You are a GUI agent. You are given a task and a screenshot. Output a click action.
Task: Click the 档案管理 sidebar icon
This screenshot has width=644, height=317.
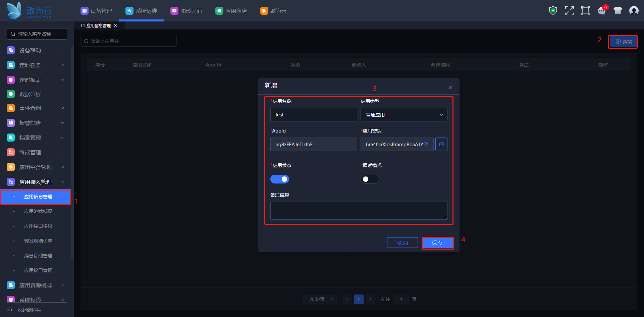[x=11, y=138]
